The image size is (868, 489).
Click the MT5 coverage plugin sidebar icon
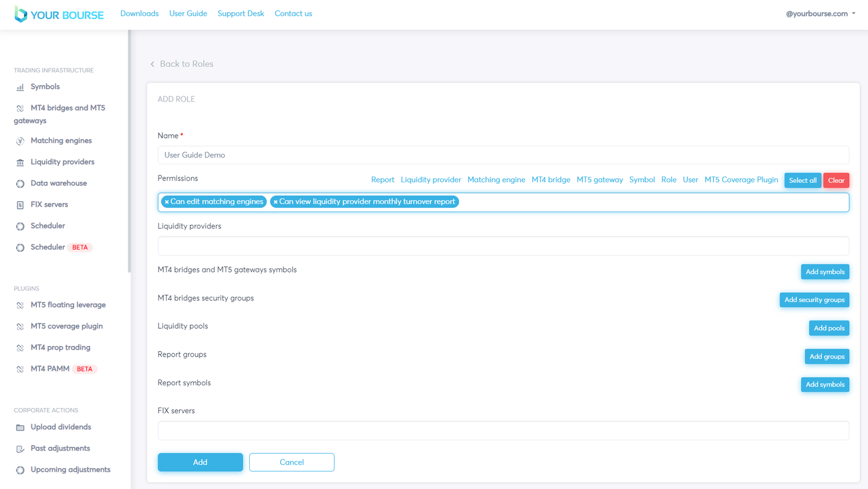[x=20, y=327]
